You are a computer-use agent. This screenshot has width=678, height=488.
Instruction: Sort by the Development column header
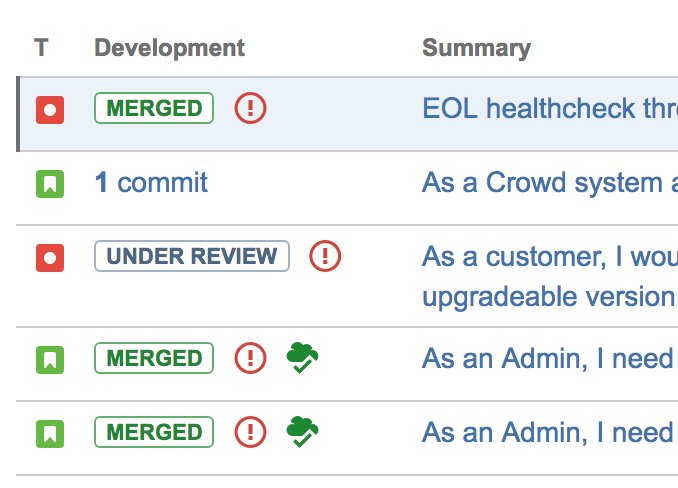pyautogui.click(x=169, y=48)
